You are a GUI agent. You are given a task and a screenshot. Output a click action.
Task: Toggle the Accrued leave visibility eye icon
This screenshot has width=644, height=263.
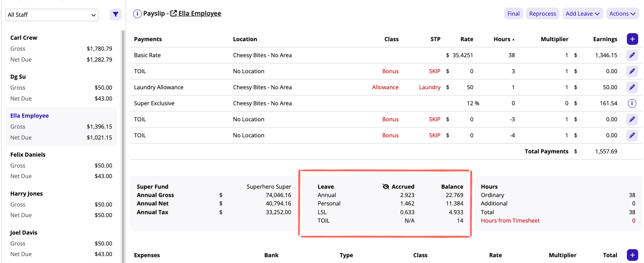[386, 187]
